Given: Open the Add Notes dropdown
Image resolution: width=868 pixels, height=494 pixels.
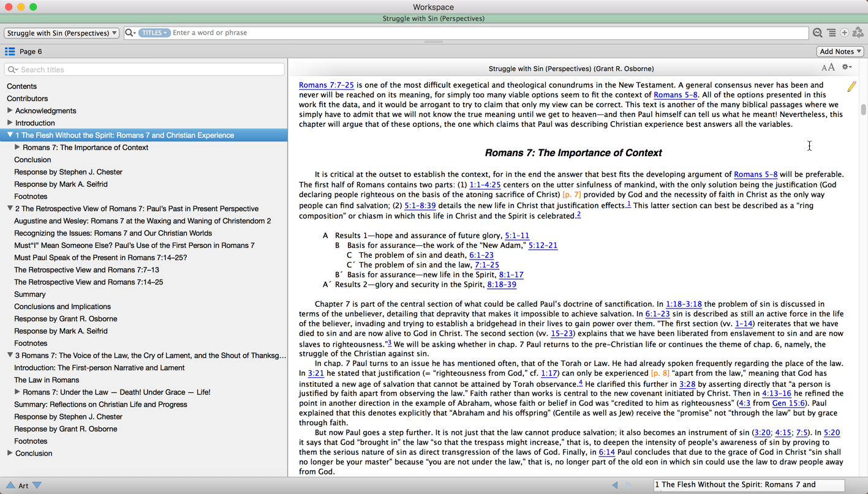Looking at the screenshot, I should (840, 51).
